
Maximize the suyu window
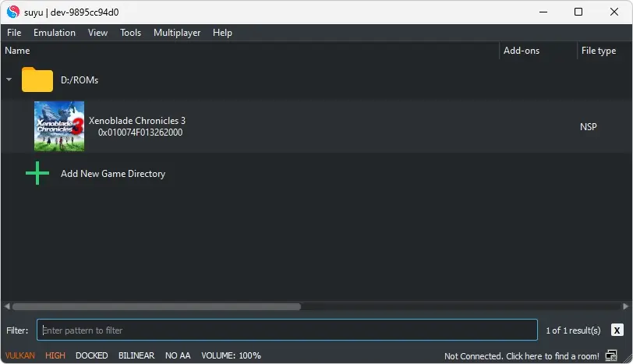click(x=578, y=12)
